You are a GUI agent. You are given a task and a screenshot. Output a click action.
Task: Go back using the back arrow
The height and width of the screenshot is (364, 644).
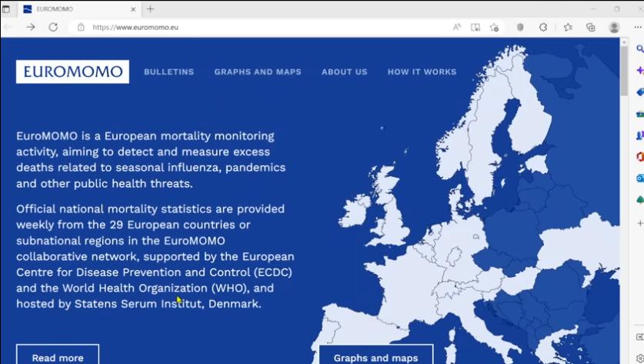(8, 27)
